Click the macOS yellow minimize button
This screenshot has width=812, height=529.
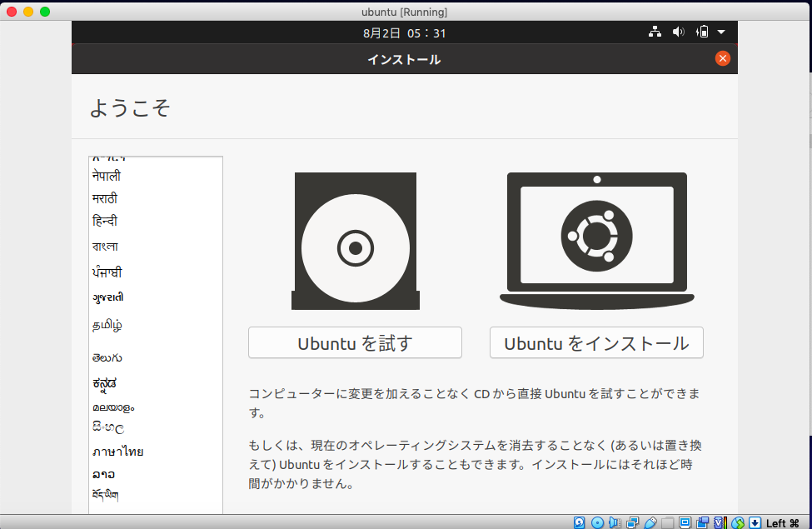pyautogui.click(x=28, y=12)
